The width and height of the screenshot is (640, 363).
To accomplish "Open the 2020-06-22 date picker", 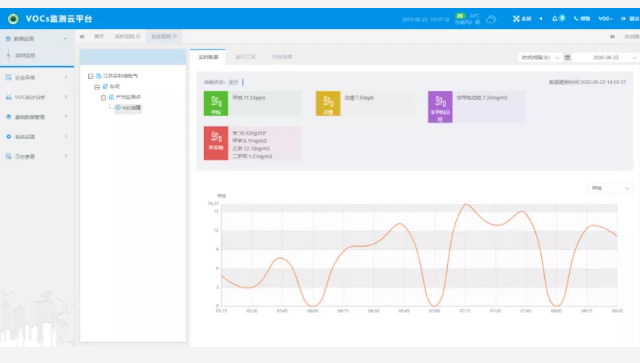I will tap(606, 58).
